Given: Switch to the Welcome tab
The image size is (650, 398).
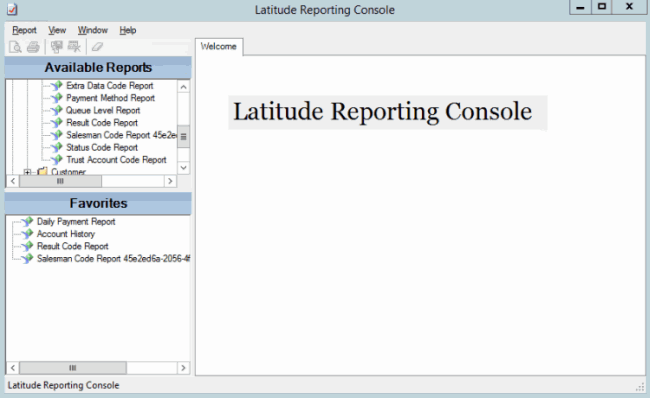Looking at the screenshot, I should [x=219, y=46].
